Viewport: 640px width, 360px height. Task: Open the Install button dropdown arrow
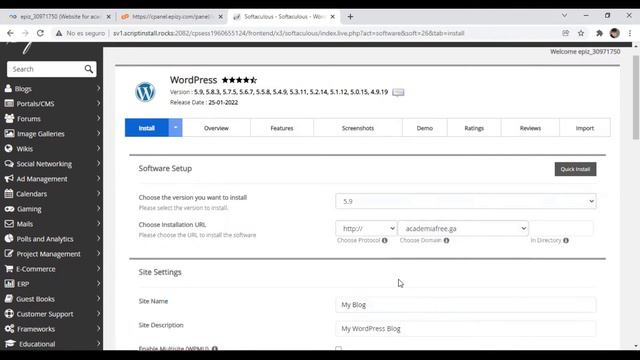click(176, 128)
